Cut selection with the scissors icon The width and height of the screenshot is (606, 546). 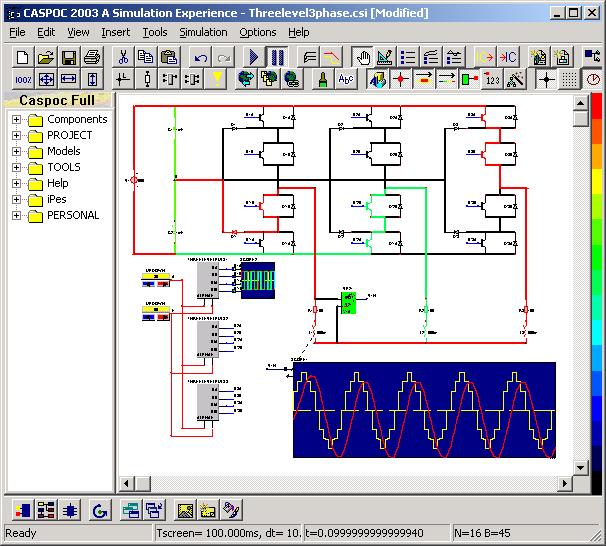123,58
